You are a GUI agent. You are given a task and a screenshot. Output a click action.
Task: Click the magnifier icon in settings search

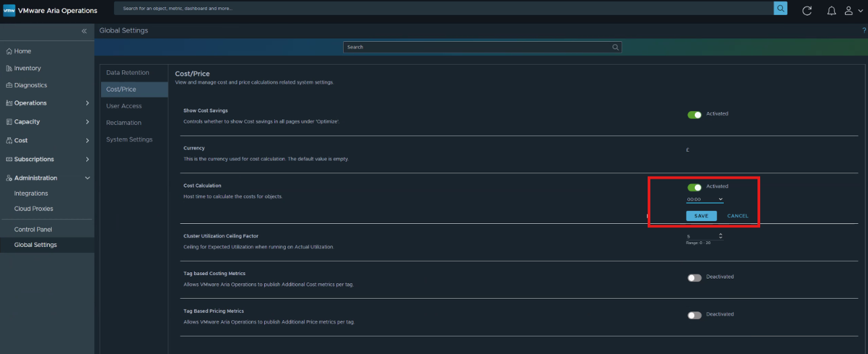pos(615,47)
